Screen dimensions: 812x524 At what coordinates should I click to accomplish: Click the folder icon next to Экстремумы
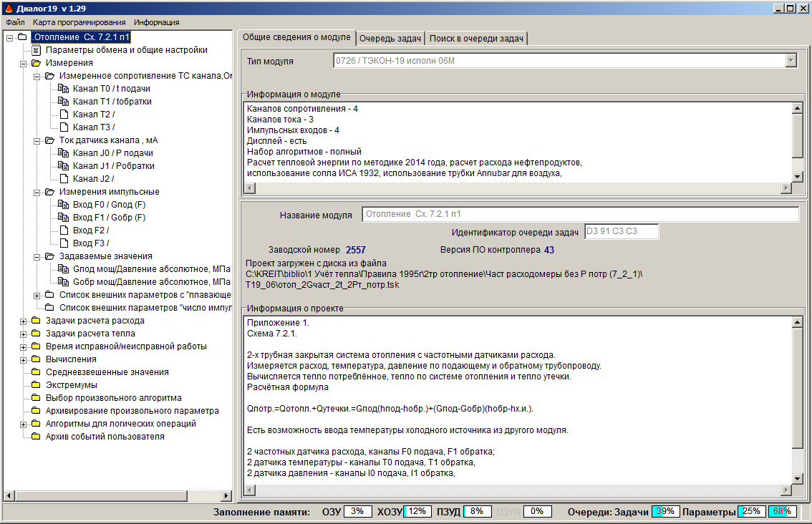pyautogui.click(x=36, y=385)
